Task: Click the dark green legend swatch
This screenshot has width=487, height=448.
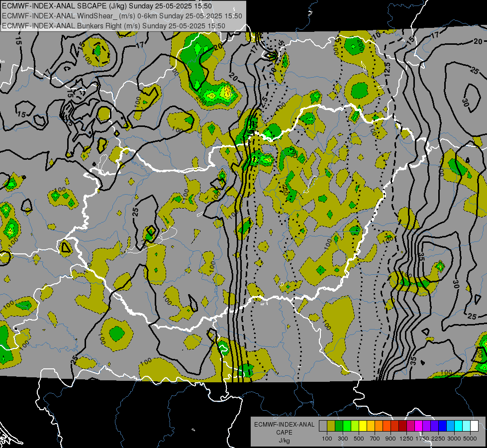Action: (x=339, y=426)
